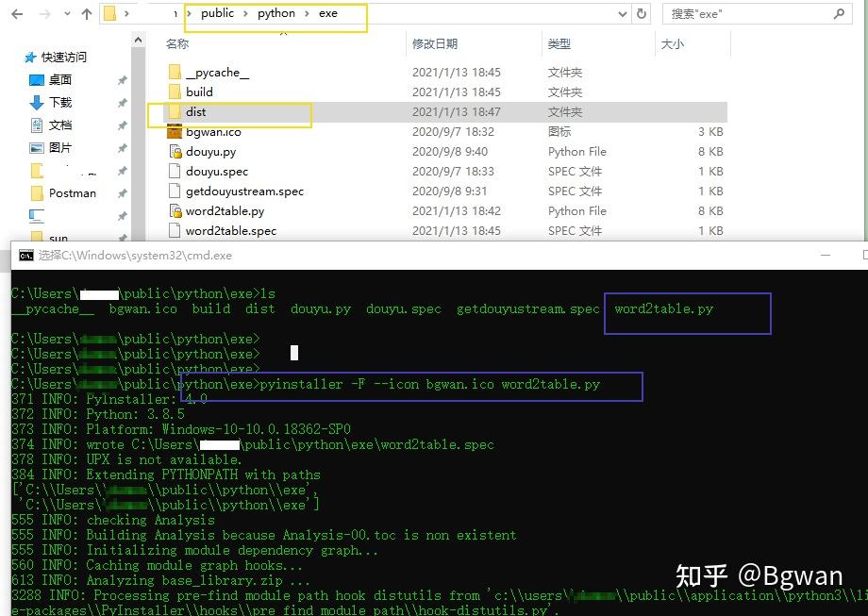Expand chevron after public breadcrumb

click(x=246, y=14)
